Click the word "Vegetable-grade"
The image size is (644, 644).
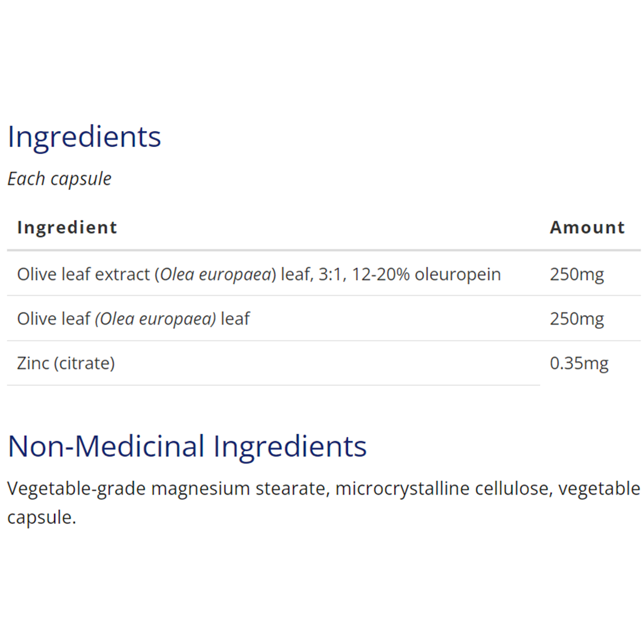click(76, 489)
